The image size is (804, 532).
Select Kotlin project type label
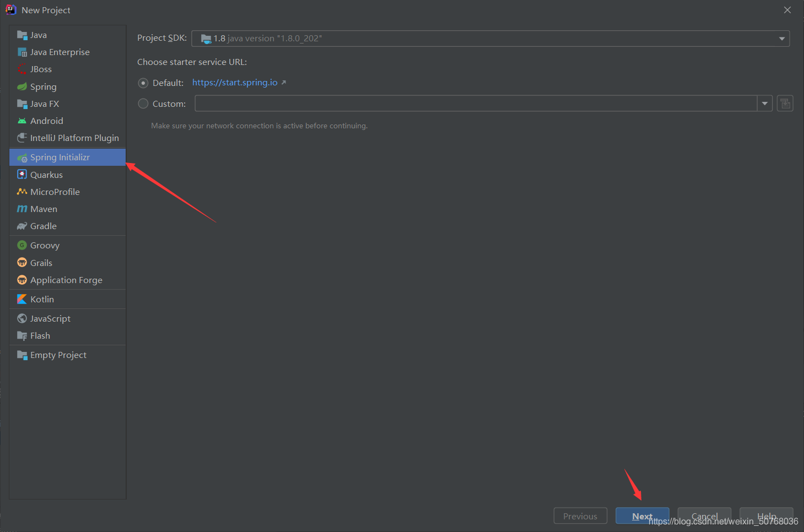tap(42, 300)
